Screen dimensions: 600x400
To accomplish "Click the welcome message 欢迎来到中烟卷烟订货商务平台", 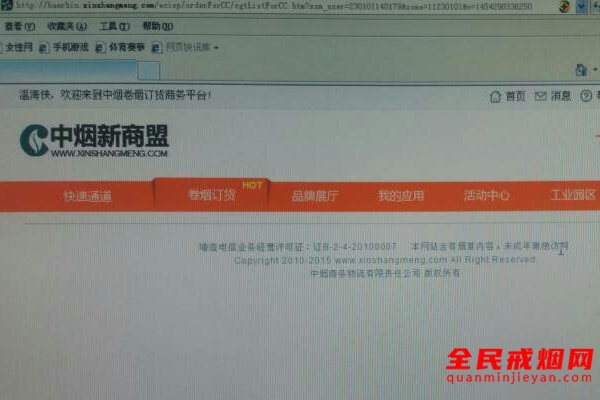I will pyautogui.click(x=135, y=95).
